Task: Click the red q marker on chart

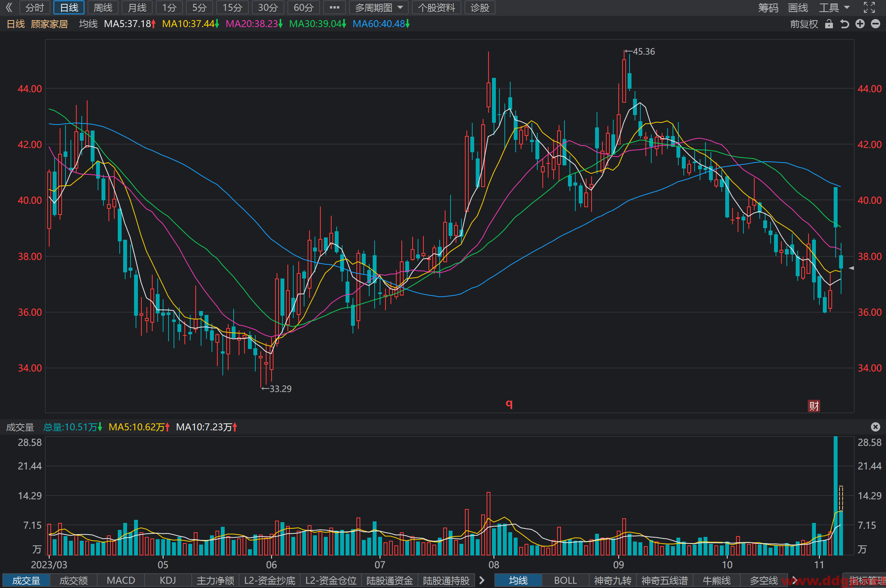Action: [509, 404]
